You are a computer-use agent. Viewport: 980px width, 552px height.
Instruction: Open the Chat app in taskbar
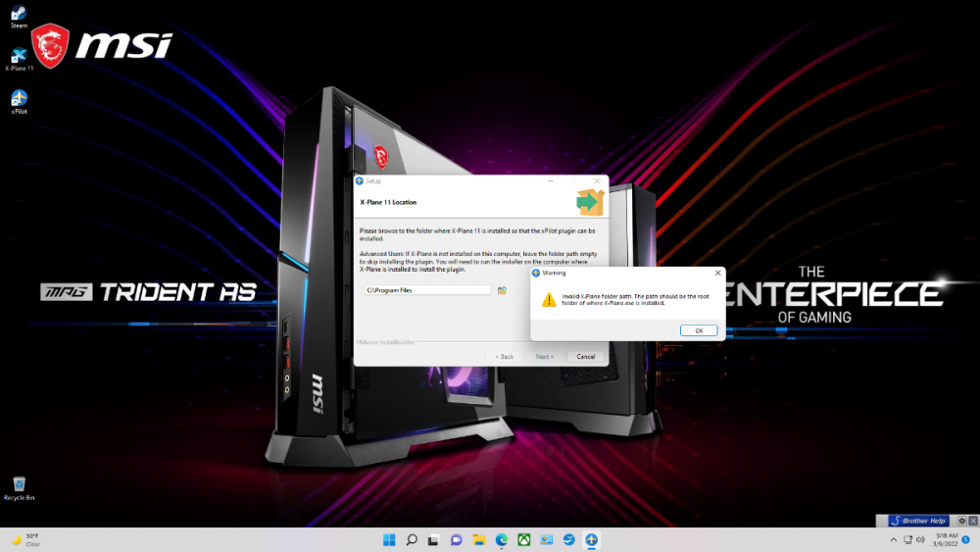(x=457, y=540)
